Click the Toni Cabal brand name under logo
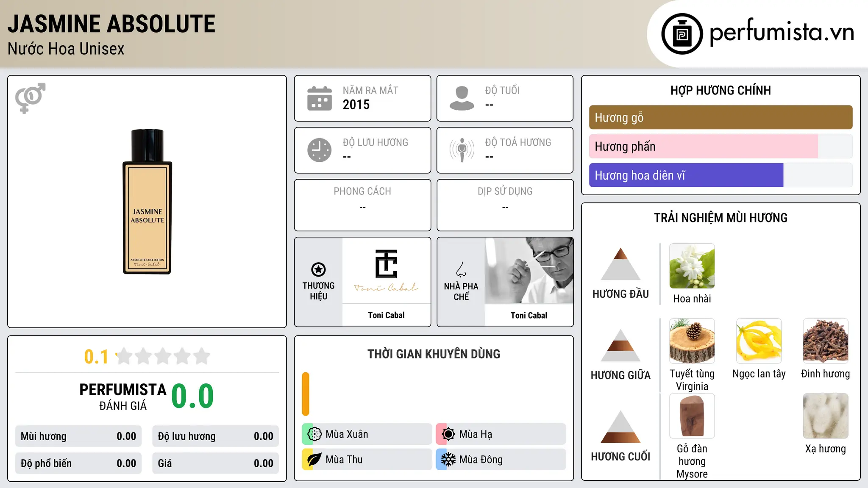Image resolution: width=868 pixels, height=488 pixels. point(386,315)
